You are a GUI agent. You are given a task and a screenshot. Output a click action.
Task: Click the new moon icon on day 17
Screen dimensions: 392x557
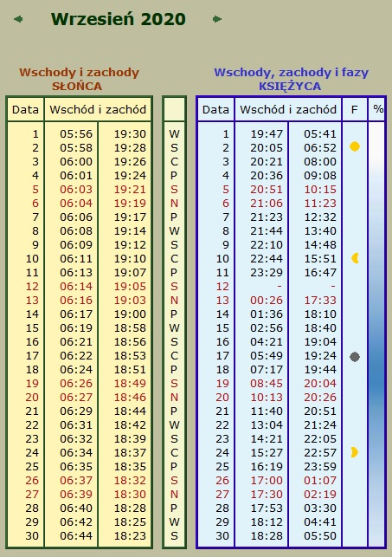355,357
